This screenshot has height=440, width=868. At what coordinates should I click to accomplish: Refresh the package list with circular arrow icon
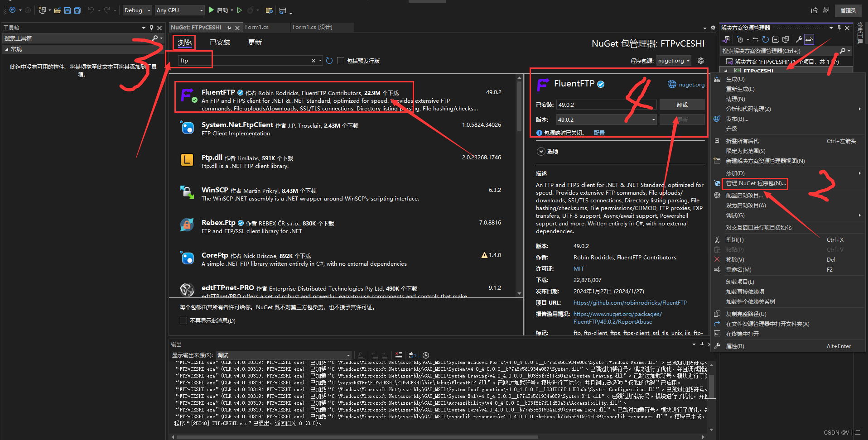pos(329,60)
